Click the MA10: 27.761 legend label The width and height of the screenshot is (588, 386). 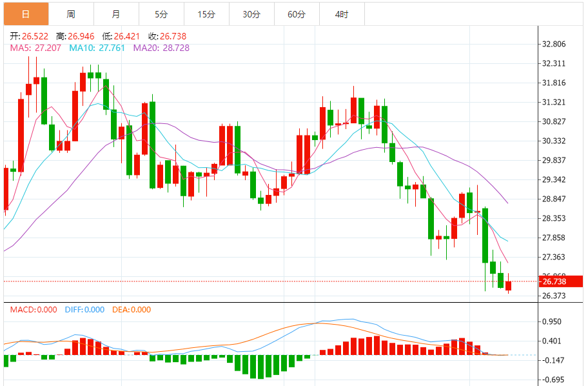point(97,48)
